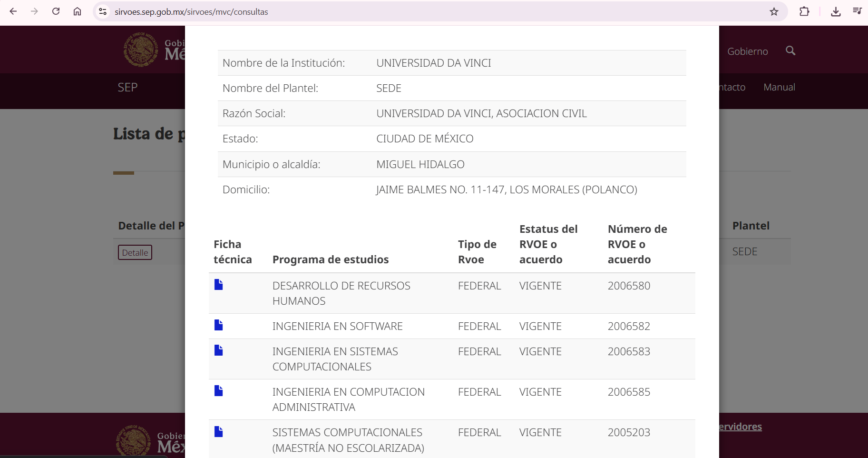Click the partially visible servidores footer link

(x=741, y=427)
